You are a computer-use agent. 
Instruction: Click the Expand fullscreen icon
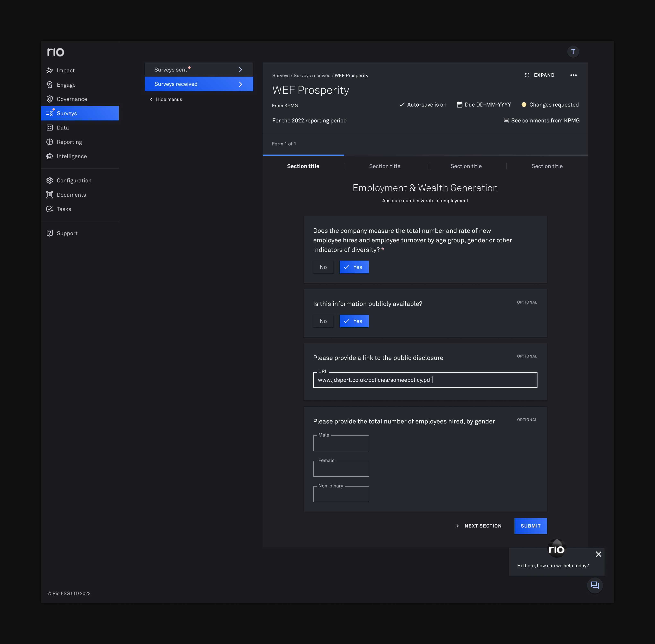[x=527, y=75]
